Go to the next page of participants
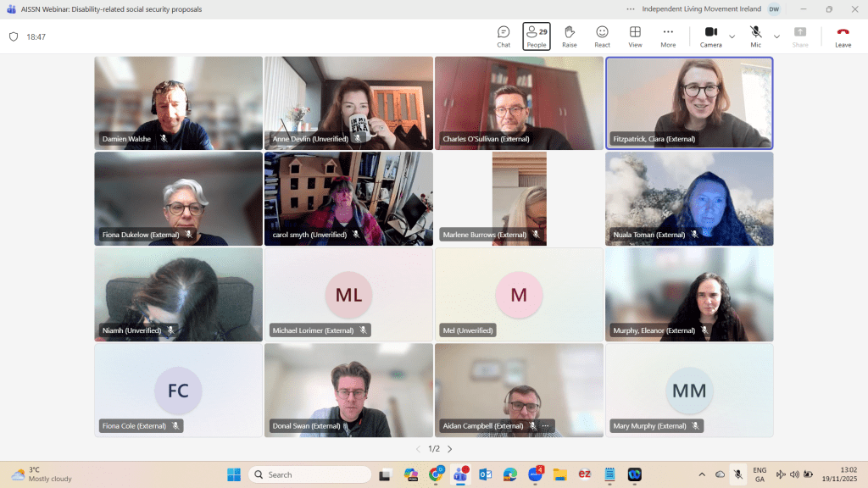The height and width of the screenshot is (488, 868). pos(449,449)
